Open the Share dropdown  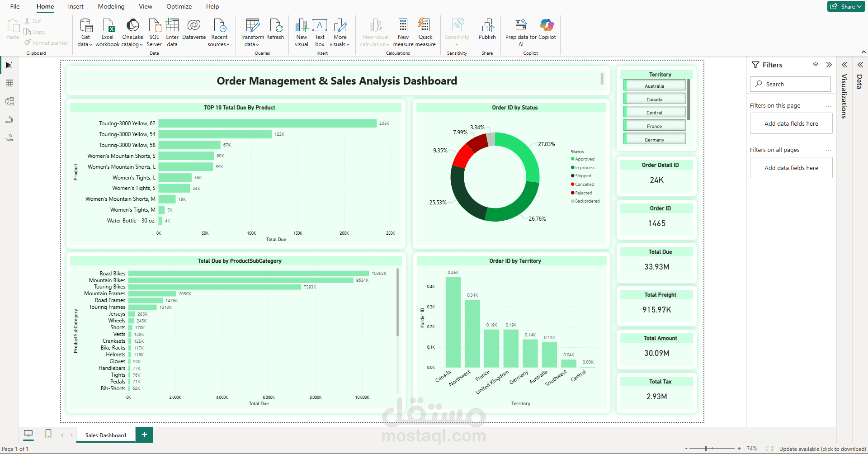click(x=846, y=6)
